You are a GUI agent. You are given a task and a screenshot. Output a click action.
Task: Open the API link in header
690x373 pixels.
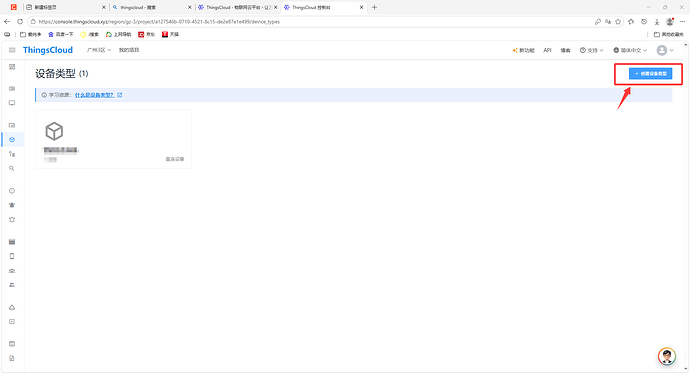click(547, 50)
